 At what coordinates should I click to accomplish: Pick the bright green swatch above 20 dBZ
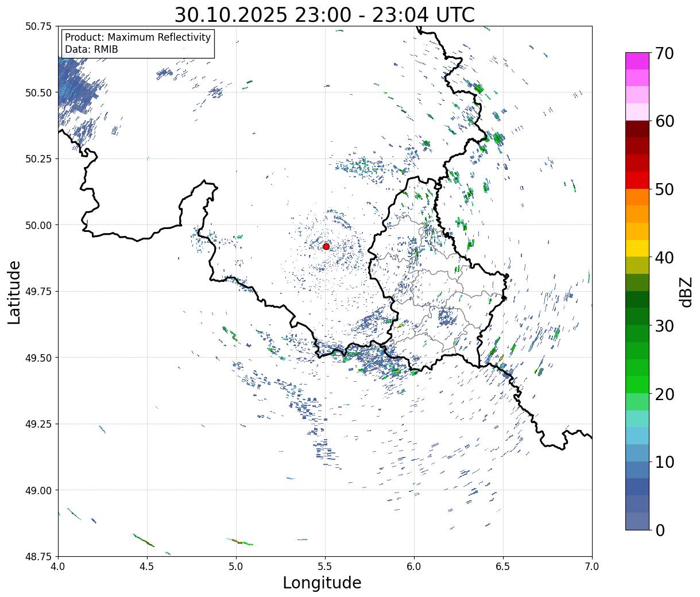[637, 384]
